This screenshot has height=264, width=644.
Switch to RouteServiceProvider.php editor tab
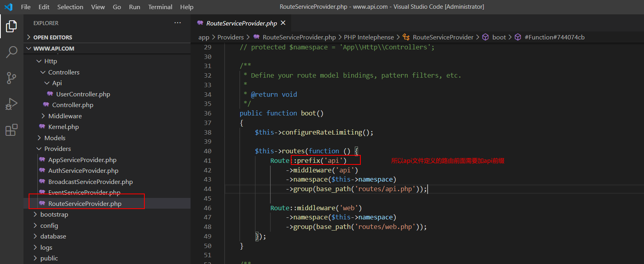coord(241,23)
